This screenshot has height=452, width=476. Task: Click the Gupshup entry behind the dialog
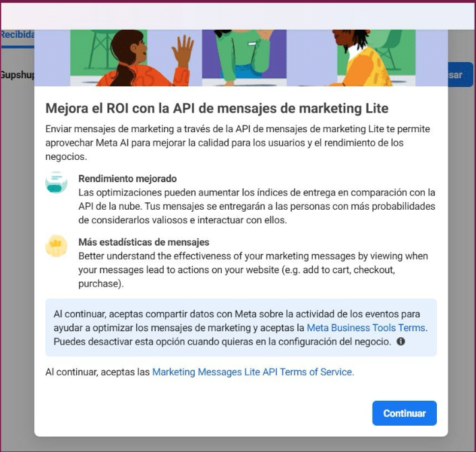[x=18, y=74]
